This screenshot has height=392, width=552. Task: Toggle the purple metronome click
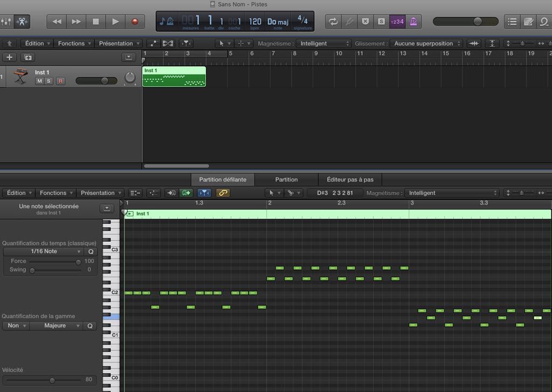[x=413, y=22]
